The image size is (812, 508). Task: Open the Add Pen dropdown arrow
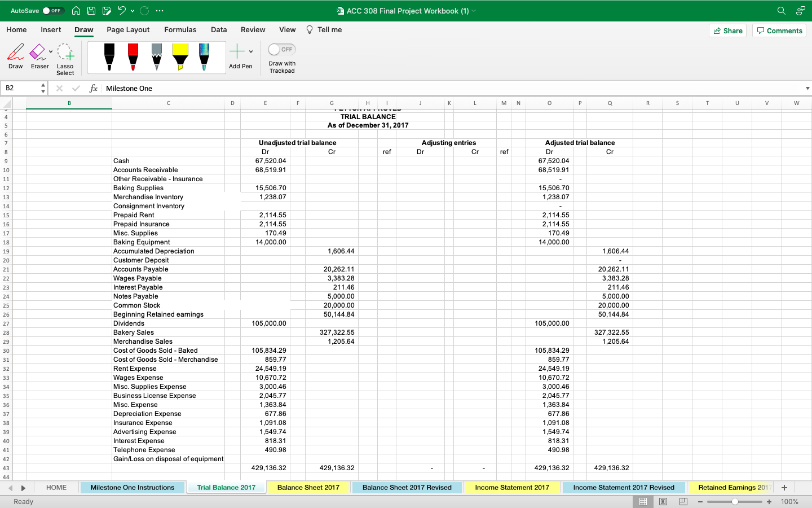(x=250, y=51)
